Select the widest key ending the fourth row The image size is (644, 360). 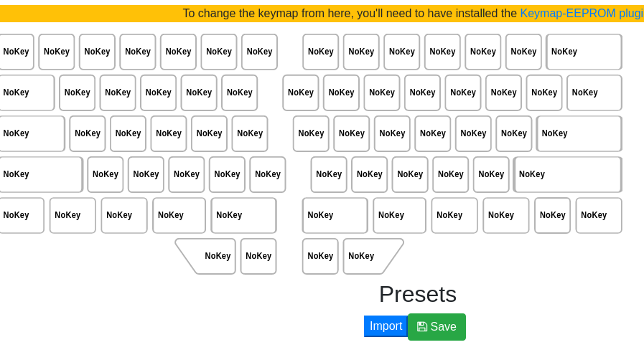point(568,174)
